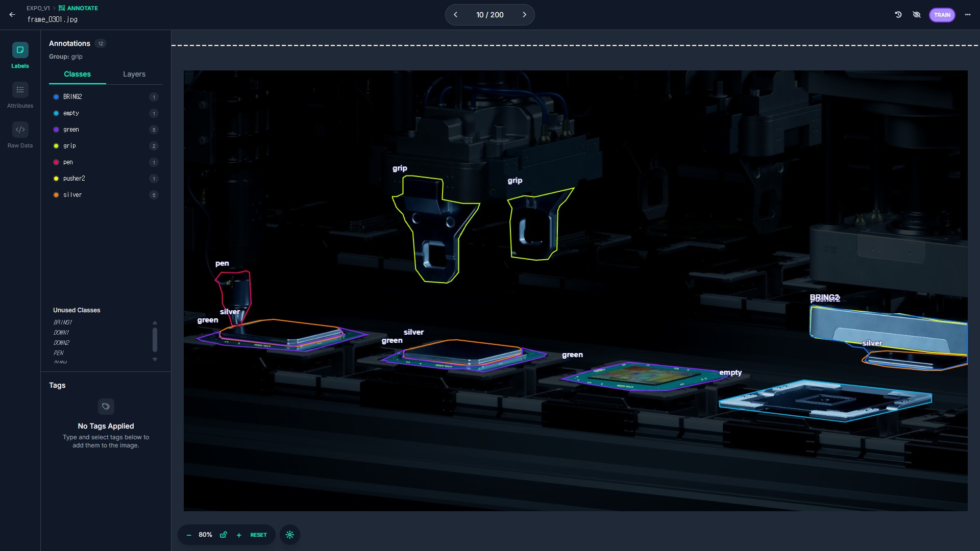The height and width of the screenshot is (551, 980).
Task: Go back using previous frame chevron
Action: point(456,15)
